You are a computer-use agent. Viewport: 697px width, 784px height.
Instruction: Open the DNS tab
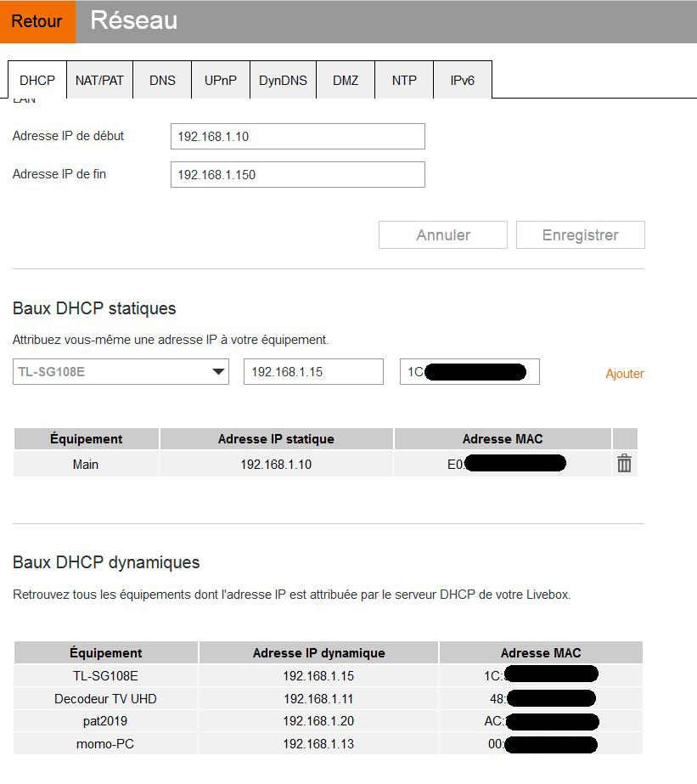[x=162, y=81]
